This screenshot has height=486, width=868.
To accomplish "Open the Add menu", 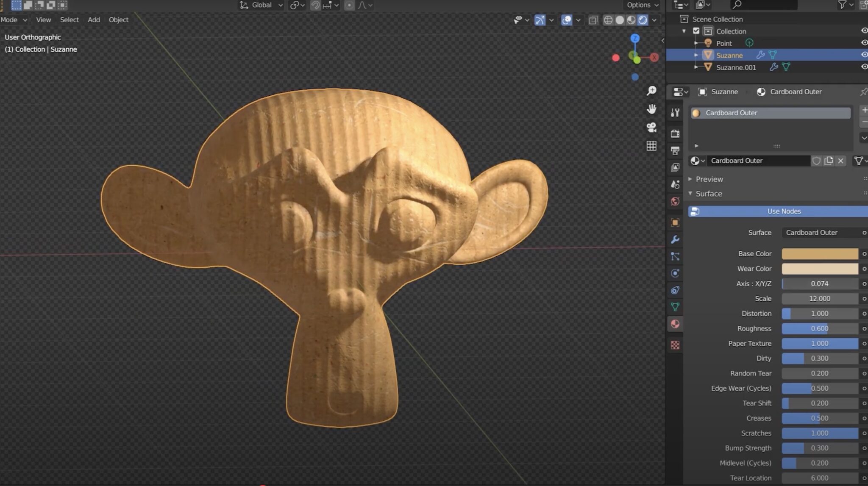I will point(94,19).
